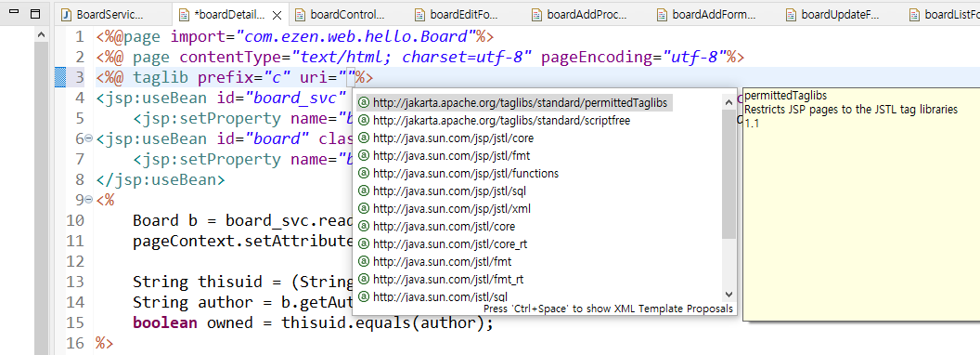Image resolution: width=980 pixels, height=355 pixels.
Task: Click on 'boolean' keyword on line 15
Action: click(x=165, y=323)
